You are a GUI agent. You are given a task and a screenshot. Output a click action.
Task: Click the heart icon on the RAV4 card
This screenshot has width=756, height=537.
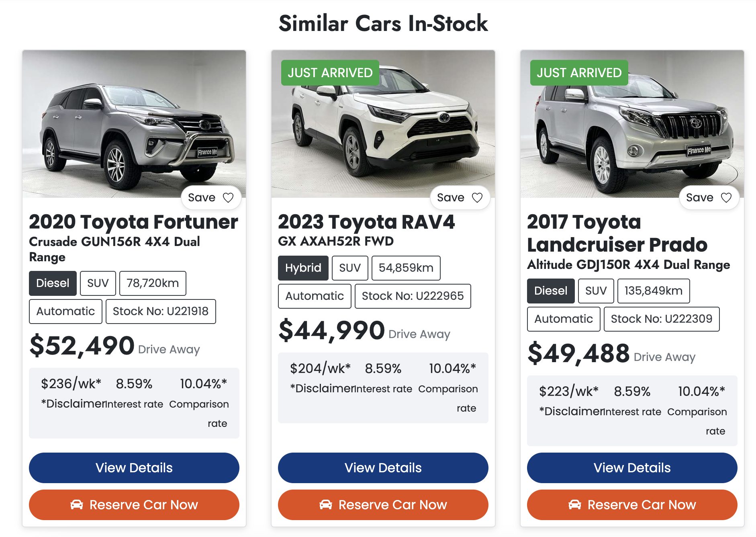477,198
